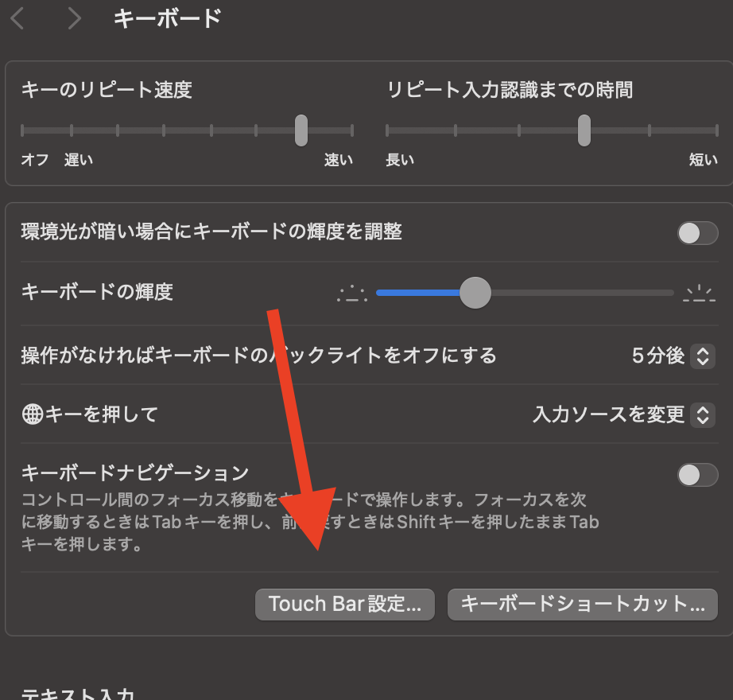This screenshot has height=700, width=733.
Task: Turn on the キーボードナビゲーション toggle
Action: point(696,475)
